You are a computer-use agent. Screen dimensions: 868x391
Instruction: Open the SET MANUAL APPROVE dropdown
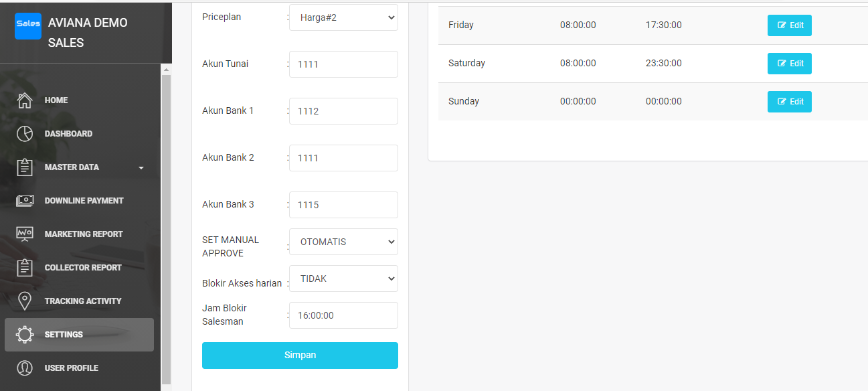(343, 242)
